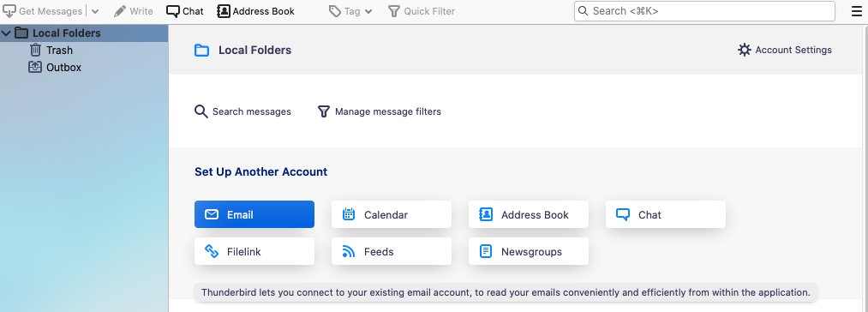Set up an Address Book

(x=529, y=214)
